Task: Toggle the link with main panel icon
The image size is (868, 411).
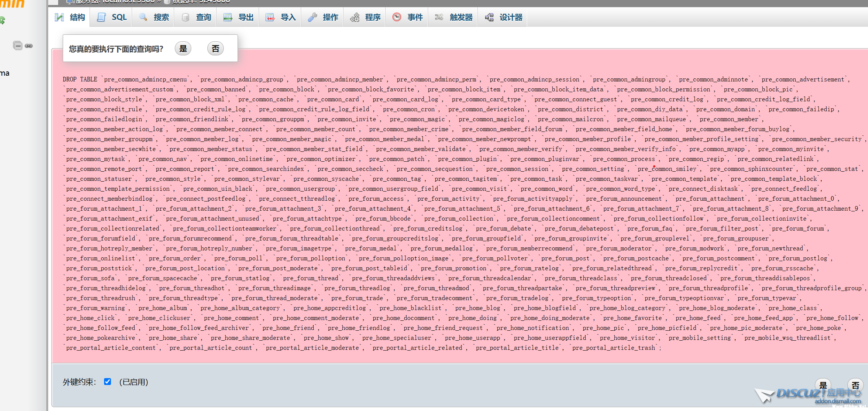Action: pyautogui.click(x=29, y=45)
